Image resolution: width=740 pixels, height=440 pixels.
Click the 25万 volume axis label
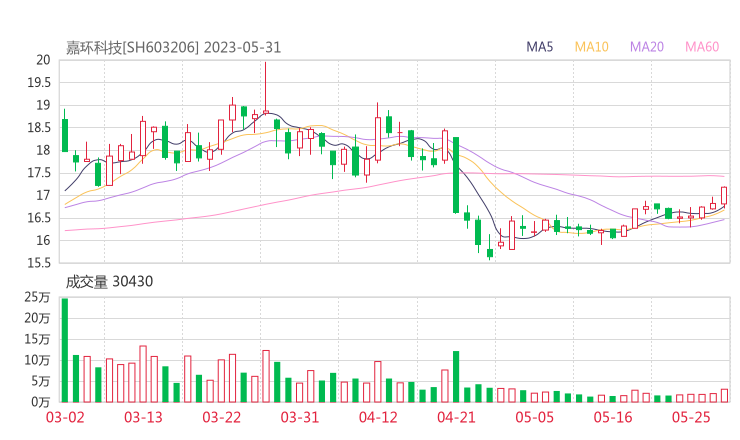(x=37, y=297)
